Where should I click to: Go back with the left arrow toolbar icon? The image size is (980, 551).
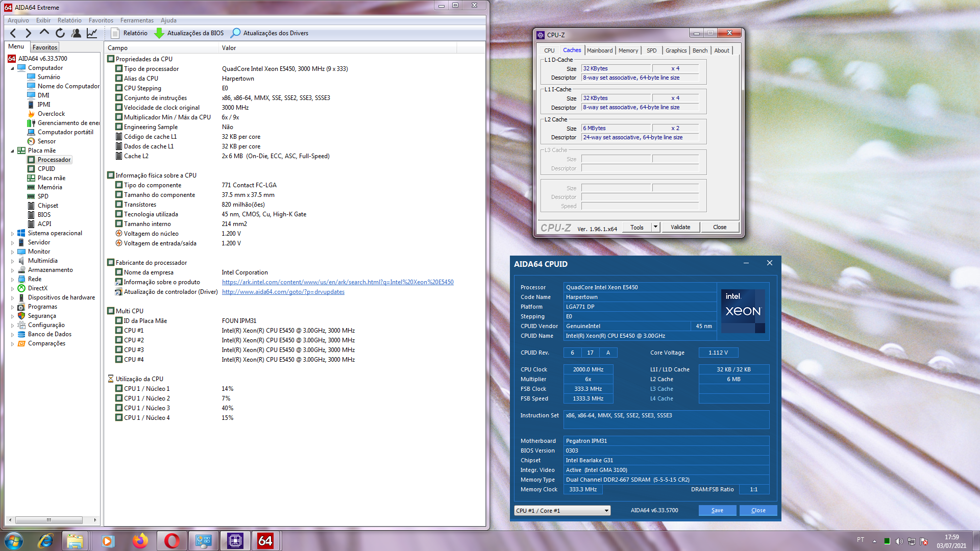13,33
